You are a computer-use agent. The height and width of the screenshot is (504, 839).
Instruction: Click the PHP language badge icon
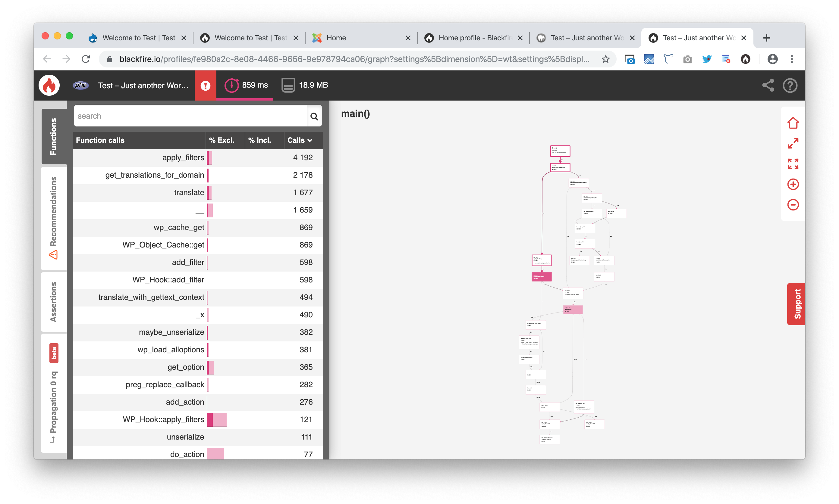click(x=80, y=85)
